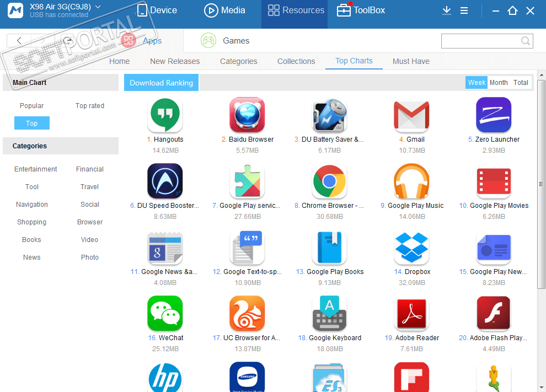
Task: Open the Financial category
Action: pos(90,169)
